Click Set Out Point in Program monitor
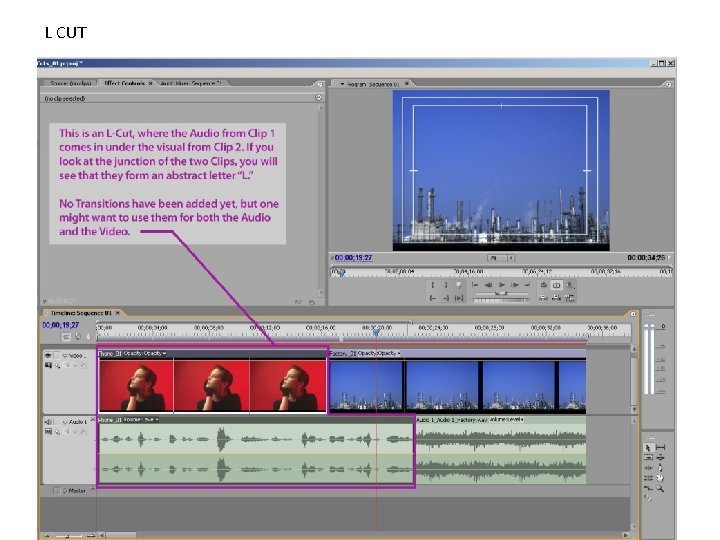Image resolution: width=720 pixels, height=540 pixels. click(445, 285)
